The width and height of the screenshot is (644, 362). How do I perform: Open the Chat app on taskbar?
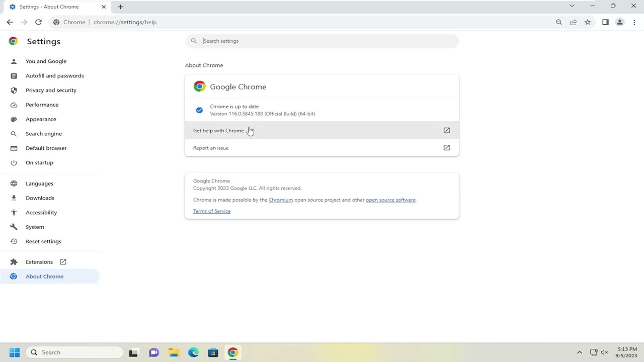click(154, 352)
